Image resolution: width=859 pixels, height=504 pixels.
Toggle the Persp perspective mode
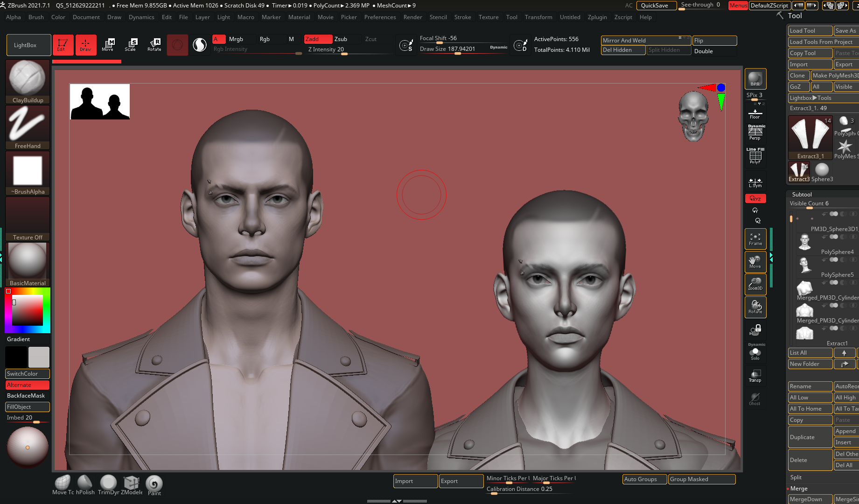click(755, 133)
